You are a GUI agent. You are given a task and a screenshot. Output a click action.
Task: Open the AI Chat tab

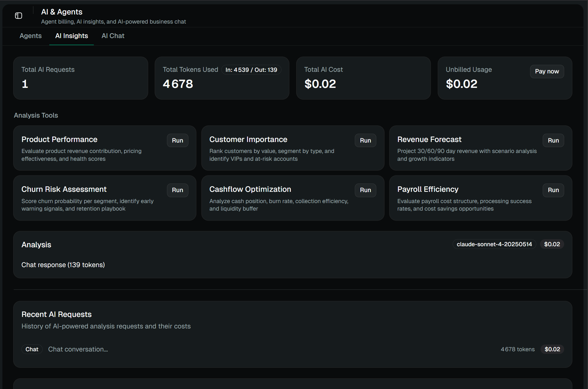point(113,36)
